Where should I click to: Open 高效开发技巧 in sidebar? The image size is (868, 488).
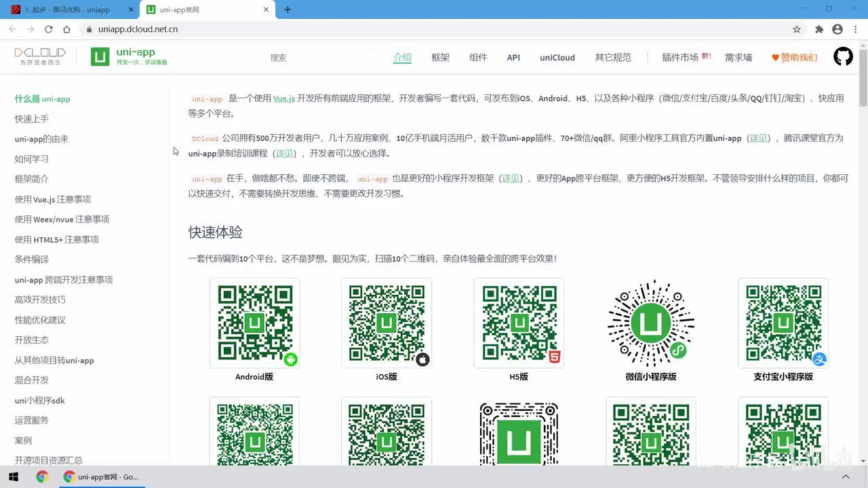coord(40,300)
